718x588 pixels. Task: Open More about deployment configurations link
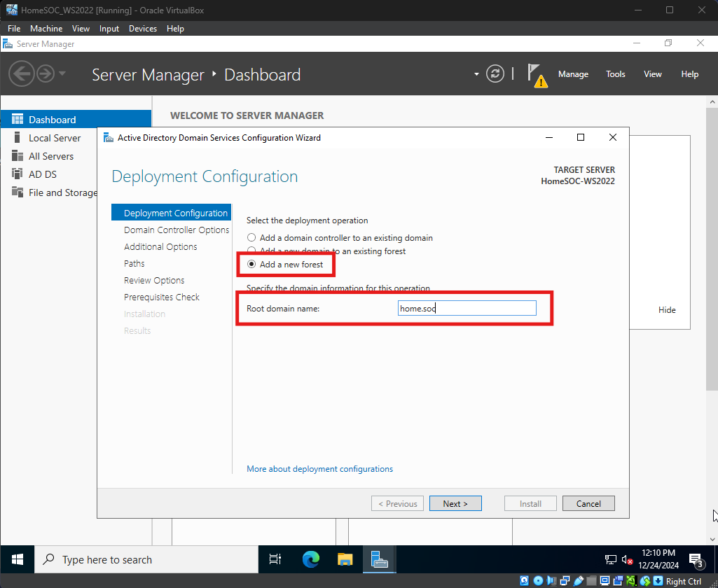coord(319,469)
